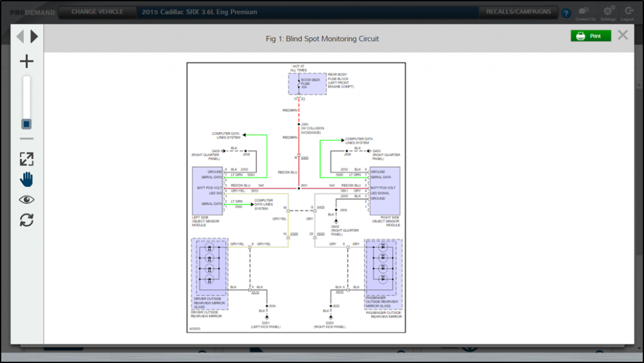This screenshot has width=644, height=363.
Task: Print the wiring diagram
Action: (590, 36)
